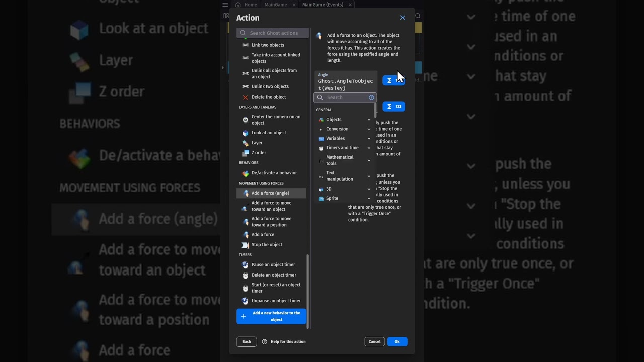Select Add a force (angle) action
644x362 pixels.
(x=271, y=193)
